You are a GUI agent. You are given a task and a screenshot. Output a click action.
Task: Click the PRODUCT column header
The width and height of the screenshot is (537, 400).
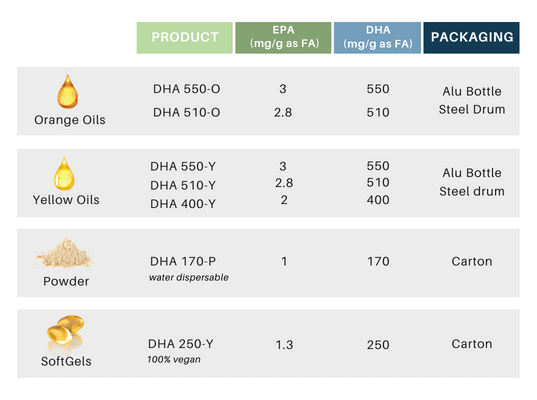(185, 38)
